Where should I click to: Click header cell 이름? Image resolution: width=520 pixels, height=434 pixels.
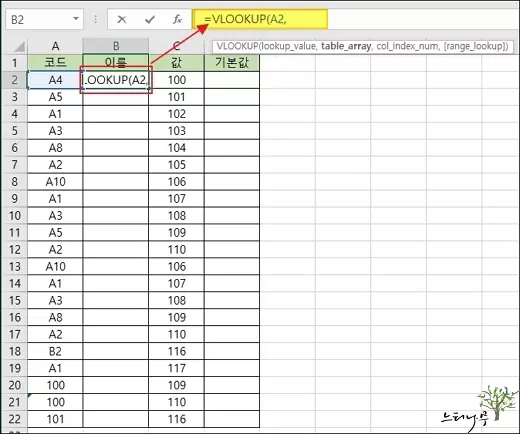116,63
